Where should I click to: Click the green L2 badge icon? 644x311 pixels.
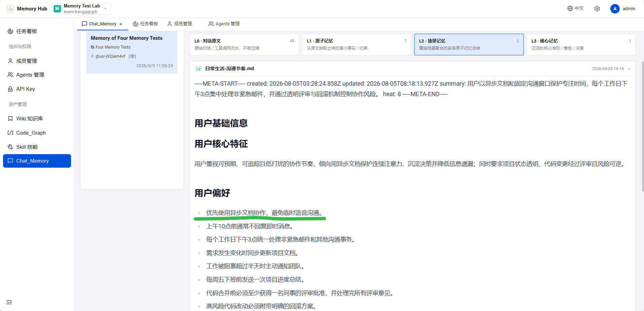198,69
